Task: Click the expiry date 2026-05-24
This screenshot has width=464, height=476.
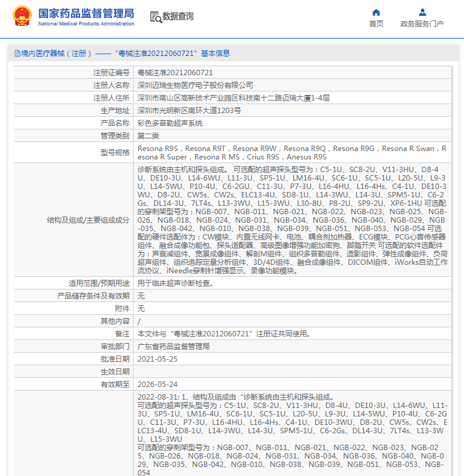Action: [158, 384]
